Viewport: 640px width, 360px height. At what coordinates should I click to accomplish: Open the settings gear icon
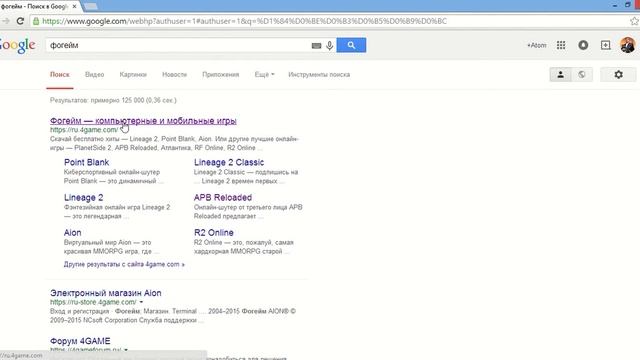coord(618,75)
